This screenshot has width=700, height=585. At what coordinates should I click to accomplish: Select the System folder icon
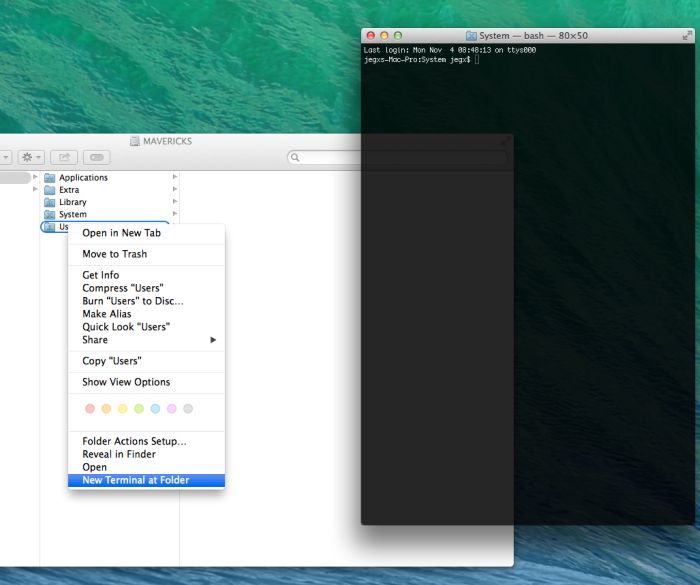(x=50, y=214)
